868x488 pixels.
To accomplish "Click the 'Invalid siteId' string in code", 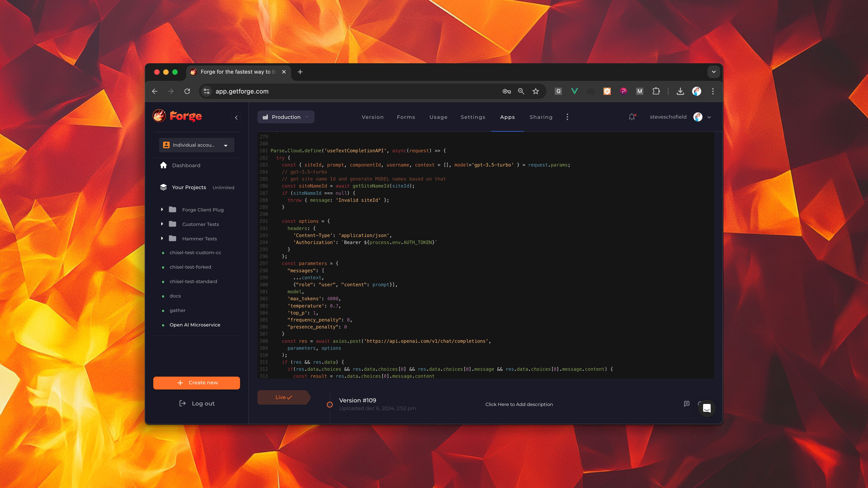I will click(x=358, y=200).
